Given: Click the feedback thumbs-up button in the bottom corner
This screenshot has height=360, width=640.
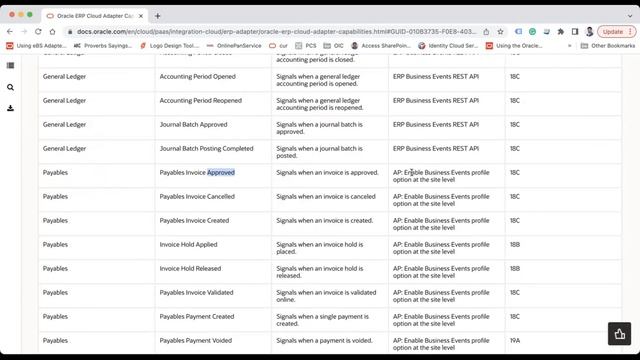Looking at the screenshot, I should pyautogui.click(x=619, y=334).
